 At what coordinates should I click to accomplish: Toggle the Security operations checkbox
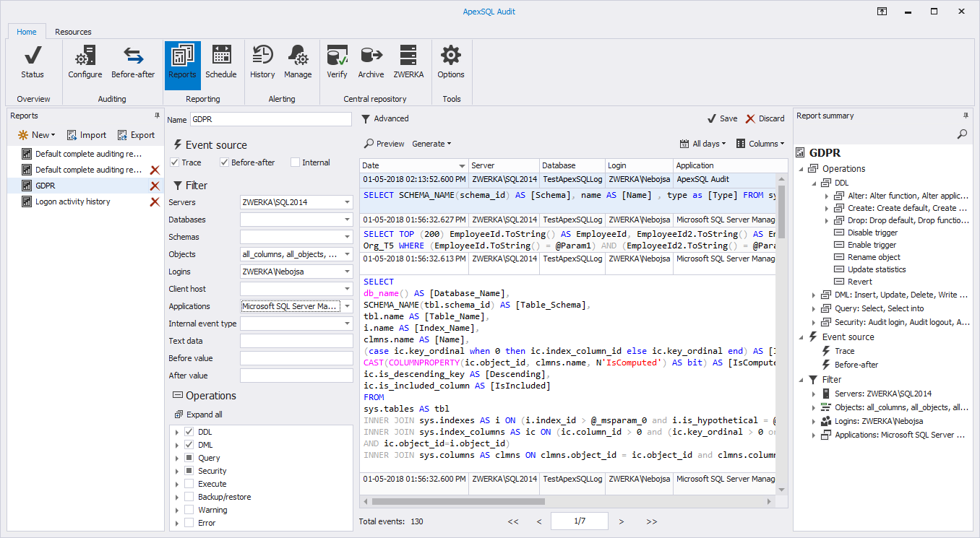[x=189, y=471]
